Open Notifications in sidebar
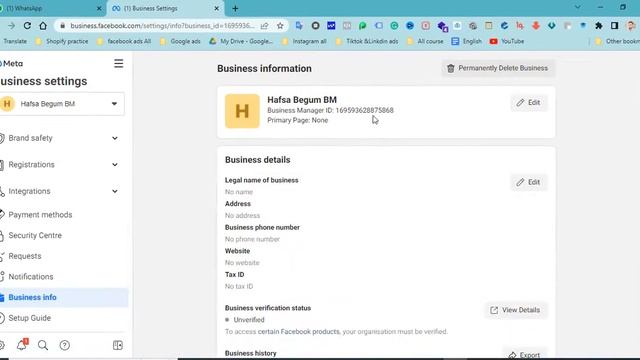Image resolution: width=640 pixels, height=360 pixels. tap(31, 277)
